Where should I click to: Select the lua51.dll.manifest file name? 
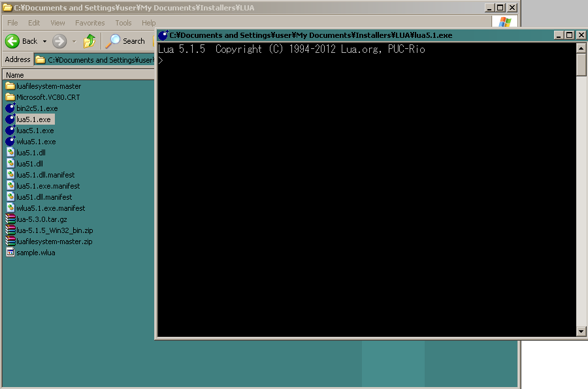pos(44,196)
